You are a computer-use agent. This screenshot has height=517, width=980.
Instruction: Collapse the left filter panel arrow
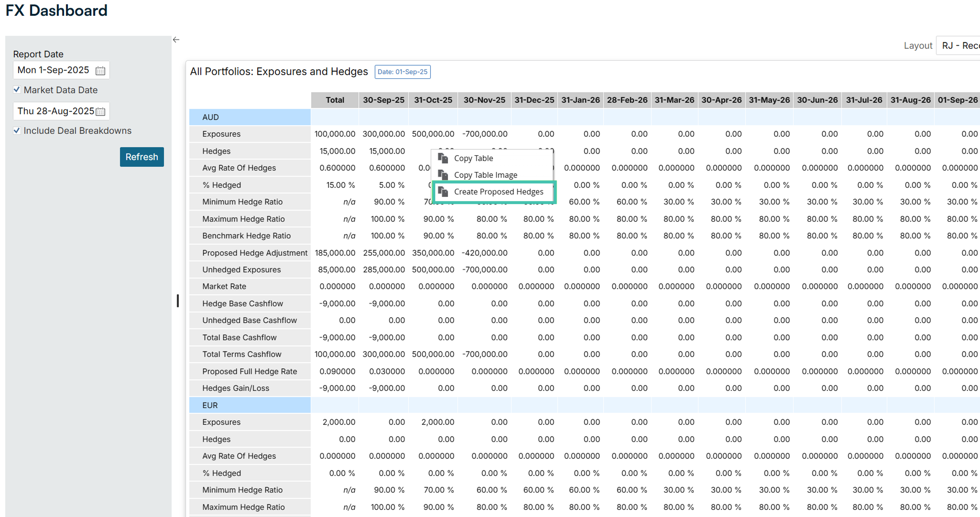(176, 39)
